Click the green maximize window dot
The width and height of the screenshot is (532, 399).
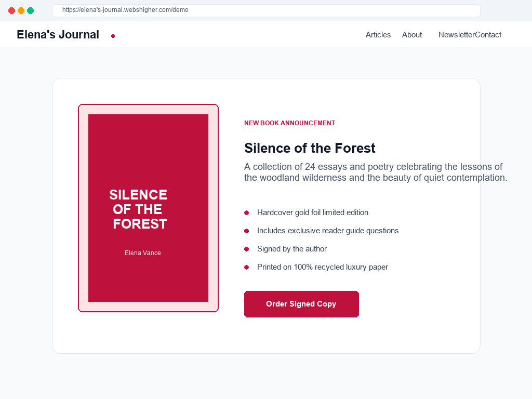(31, 10)
